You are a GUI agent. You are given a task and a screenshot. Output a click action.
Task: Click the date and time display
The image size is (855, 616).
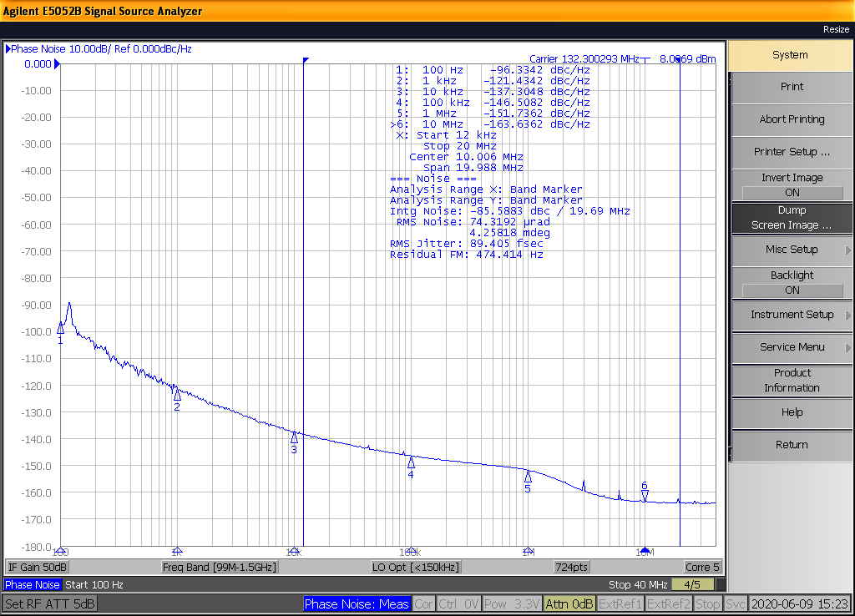coord(799,604)
